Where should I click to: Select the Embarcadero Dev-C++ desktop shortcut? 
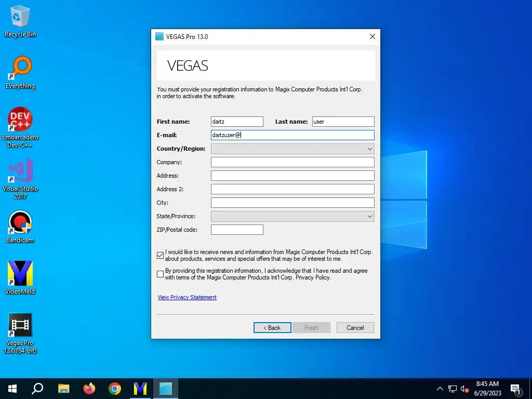[20, 128]
